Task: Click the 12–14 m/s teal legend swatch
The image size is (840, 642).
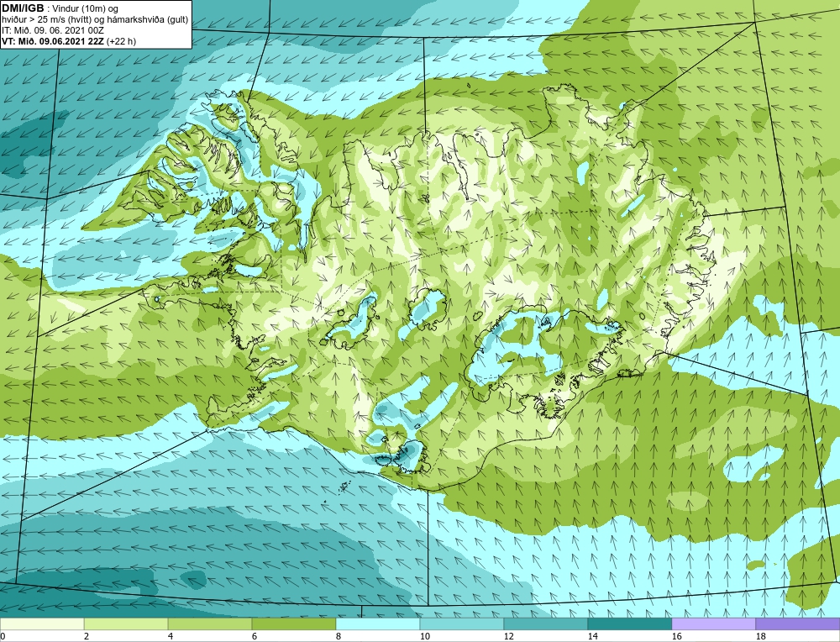Action: pyautogui.click(x=546, y=624)
